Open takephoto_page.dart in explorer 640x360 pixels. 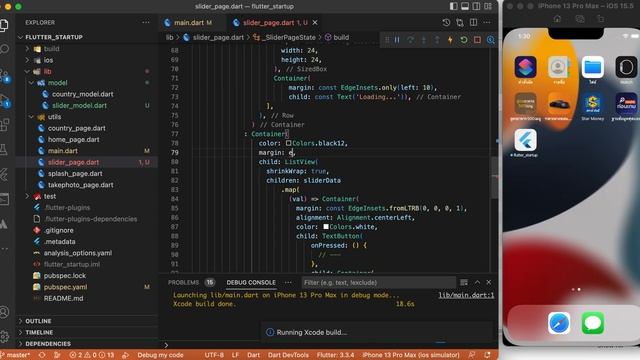point(80,185)
